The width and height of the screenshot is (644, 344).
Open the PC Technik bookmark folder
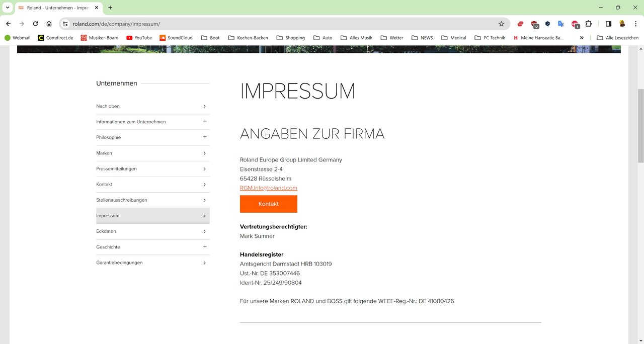pyautogui.click(x=491, y=38)
